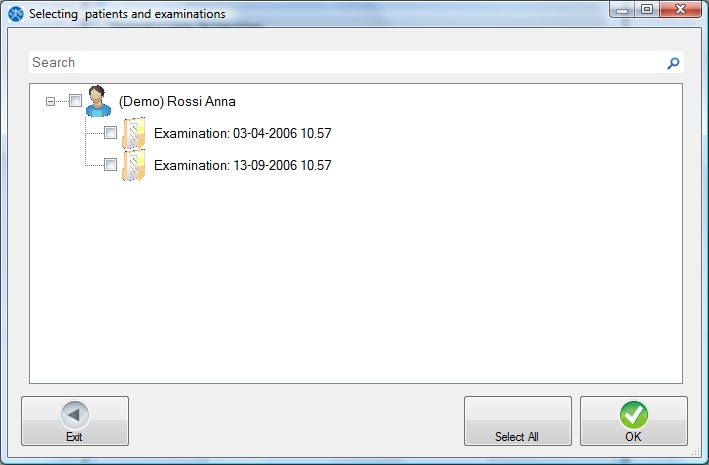Select the Examination: 03-04-2006 10.57 entry

tap(242, 133)
